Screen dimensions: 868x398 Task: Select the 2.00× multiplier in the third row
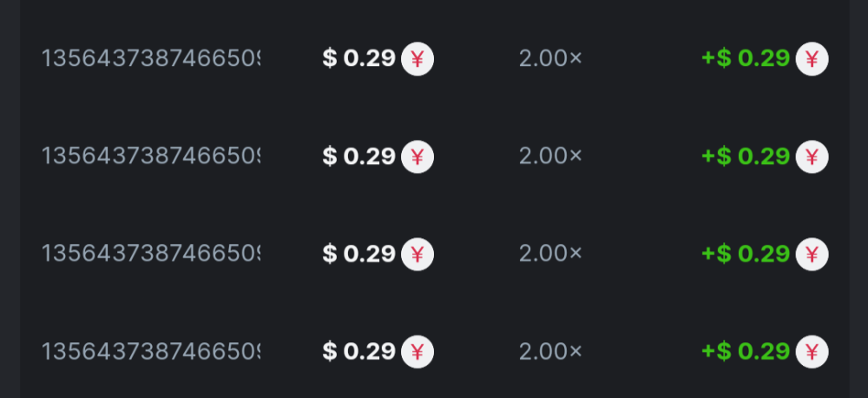550,254
